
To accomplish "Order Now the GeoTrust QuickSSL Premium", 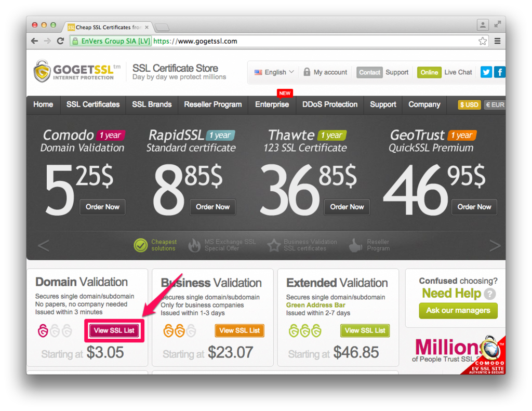I will [x=474, y=207].
